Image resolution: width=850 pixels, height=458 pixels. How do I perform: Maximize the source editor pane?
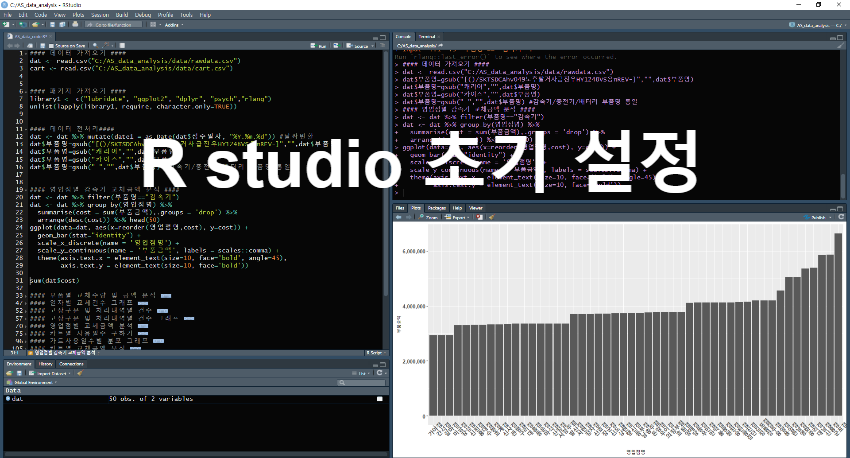tap(383, 37)
